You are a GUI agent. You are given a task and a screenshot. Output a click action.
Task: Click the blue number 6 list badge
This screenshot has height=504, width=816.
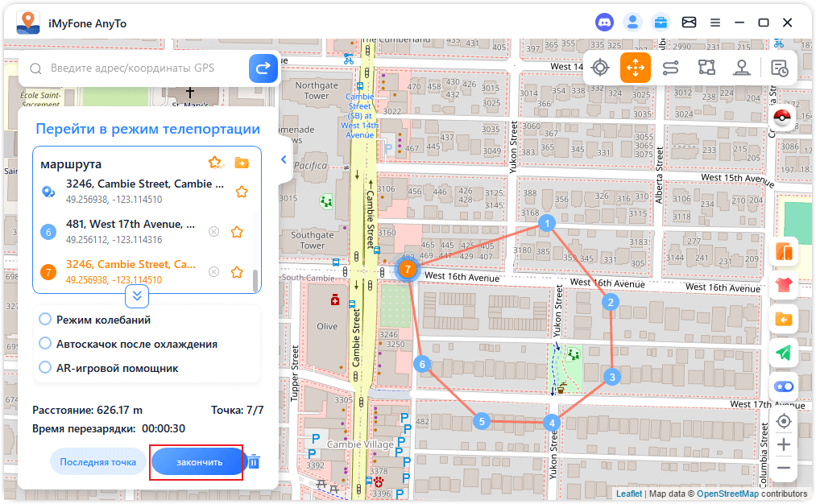[48, 232]
